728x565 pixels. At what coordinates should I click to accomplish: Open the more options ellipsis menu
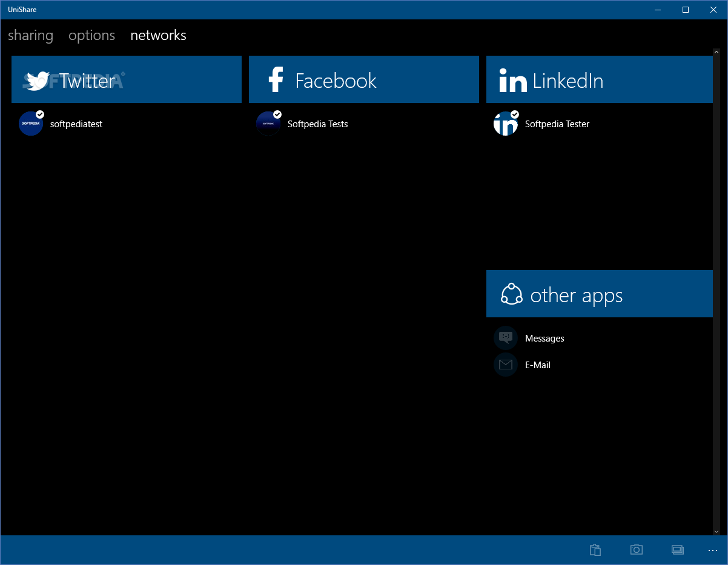(712, 550)
